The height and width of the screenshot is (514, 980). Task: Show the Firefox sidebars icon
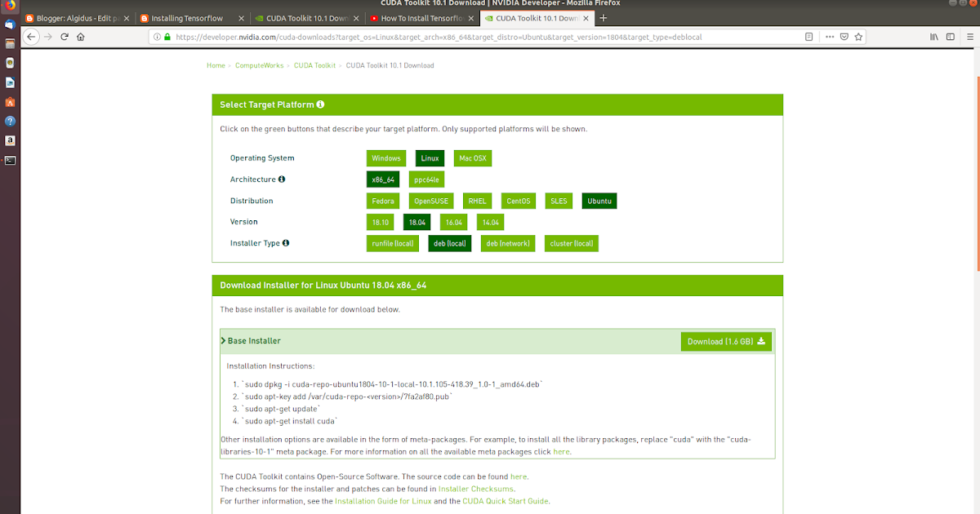(x=950, y=37)
